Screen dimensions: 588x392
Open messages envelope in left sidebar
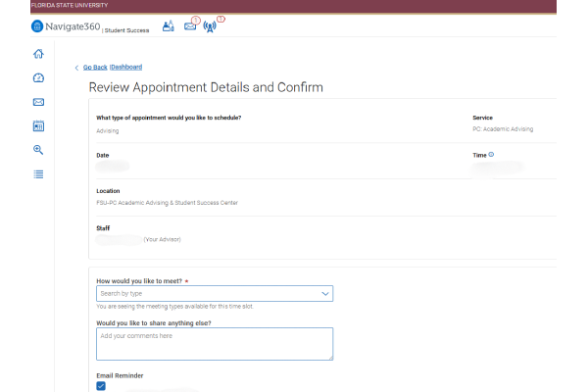38,102
